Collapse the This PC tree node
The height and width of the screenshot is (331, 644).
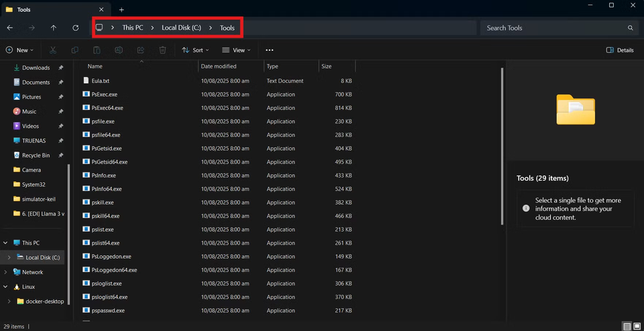[x=6, y=243]
